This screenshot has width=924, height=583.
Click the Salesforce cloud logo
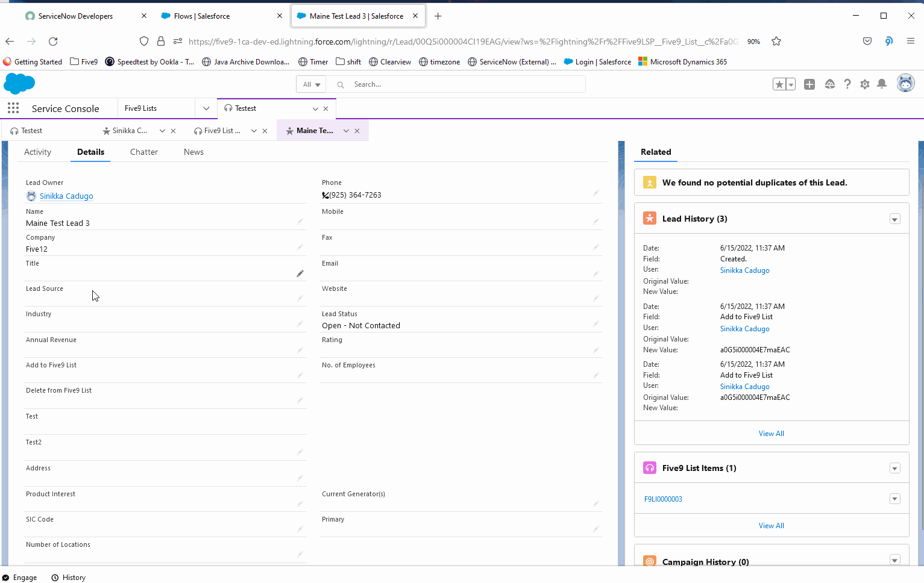point(19,84)
